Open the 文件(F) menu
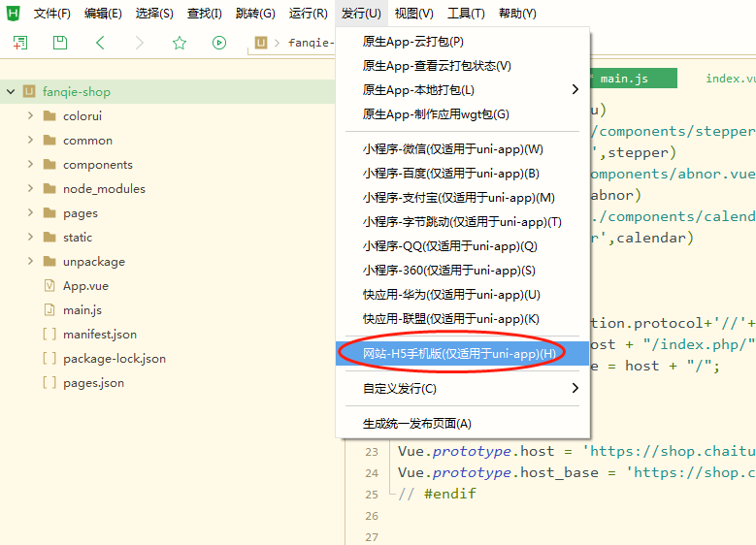756x545 pixels. click(51, 14)
